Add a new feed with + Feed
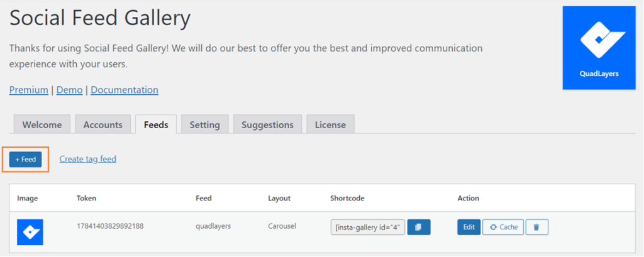Viewport: 644px width, 257px height. click(25, 160)
